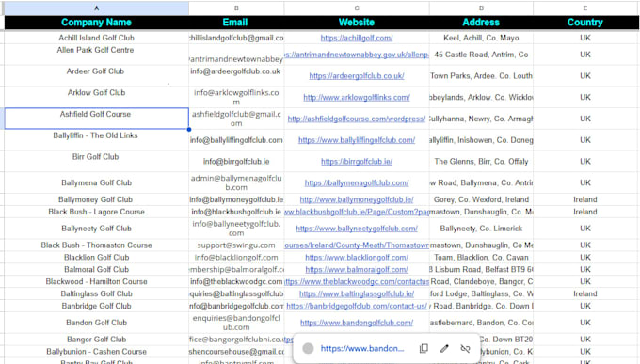This screenshot has height=364, width=640.
Task: Select the Ballyneety Golf Club cell
Action: point(96,229)
